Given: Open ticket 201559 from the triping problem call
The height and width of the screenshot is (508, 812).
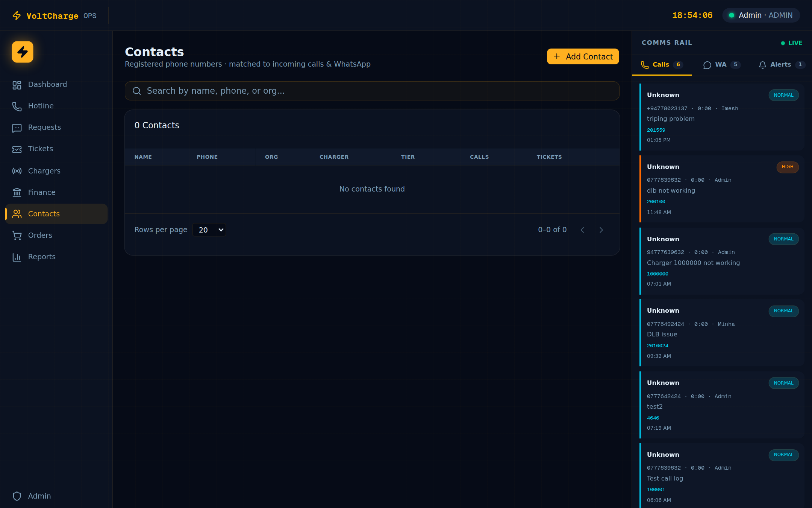Looking at the screenshot, I should (656, 130).
